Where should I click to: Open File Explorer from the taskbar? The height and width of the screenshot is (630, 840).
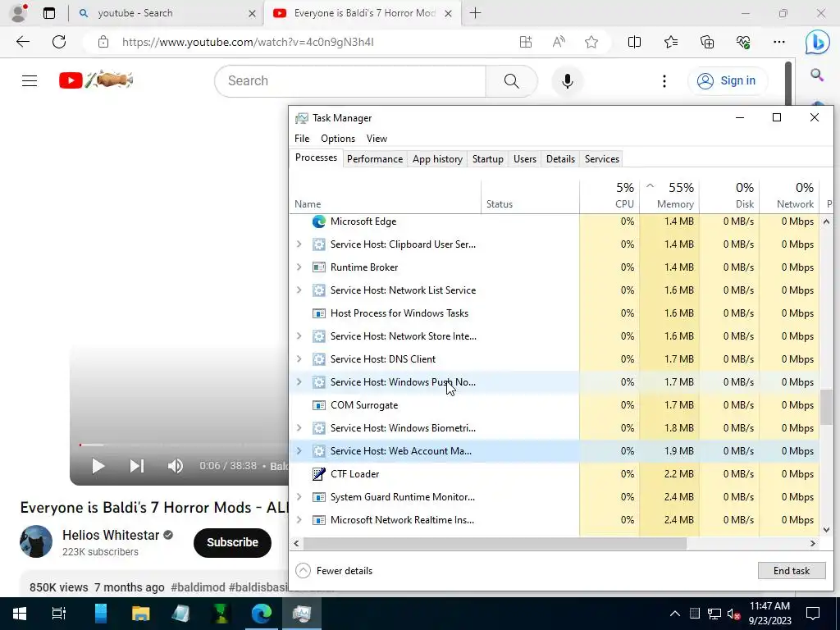click(x=140, y=614)
